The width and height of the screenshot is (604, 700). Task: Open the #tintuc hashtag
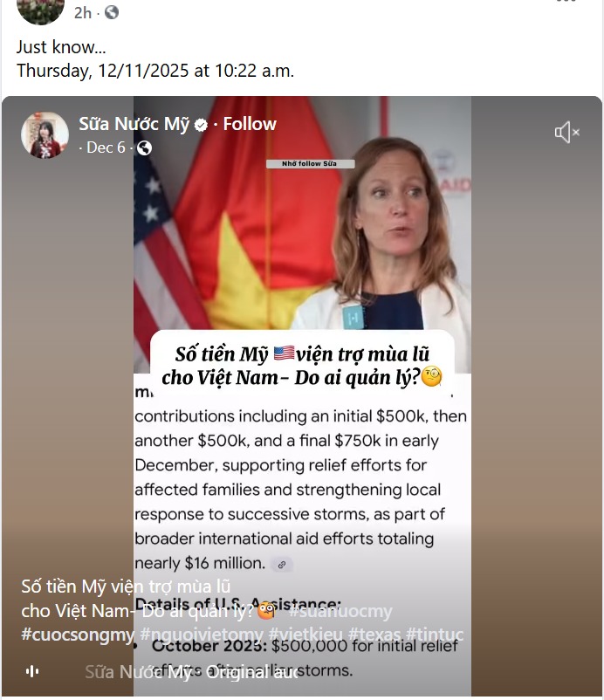click(435, 635)
